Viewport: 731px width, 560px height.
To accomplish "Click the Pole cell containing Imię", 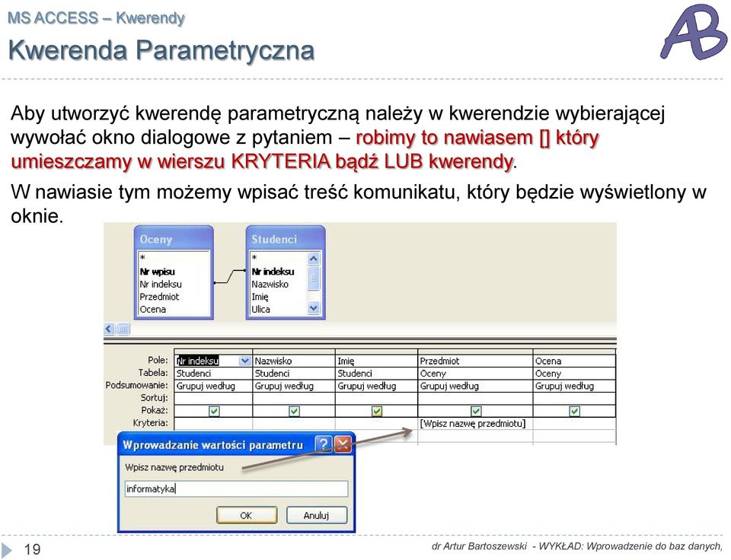I will pos(377,361).
